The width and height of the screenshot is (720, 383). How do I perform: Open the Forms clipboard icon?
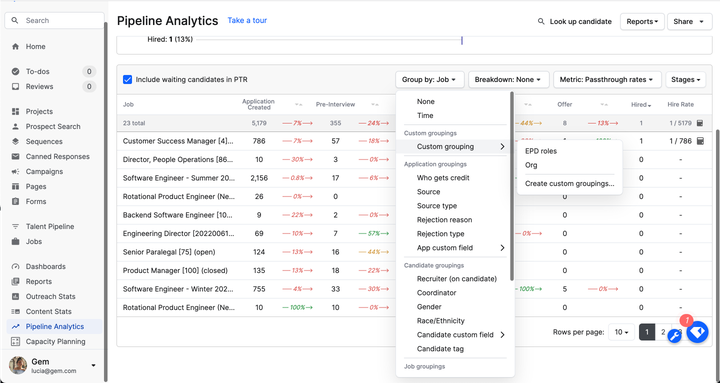click(16, 201)
